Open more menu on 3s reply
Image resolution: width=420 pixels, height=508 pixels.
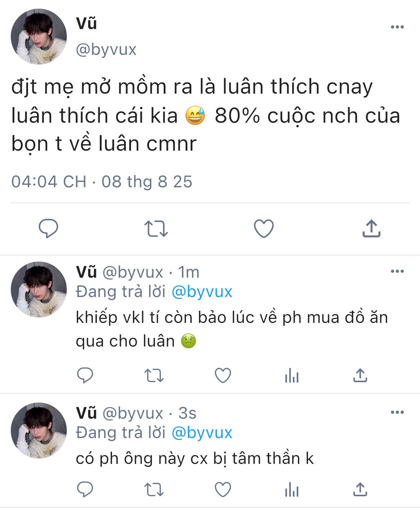(397, 412)
